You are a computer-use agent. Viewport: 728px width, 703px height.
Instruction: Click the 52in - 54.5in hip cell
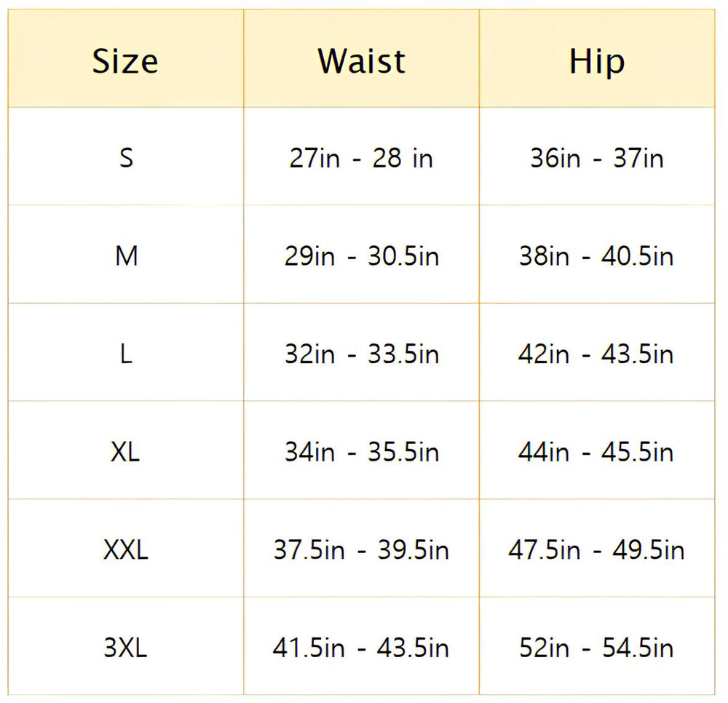596,647
